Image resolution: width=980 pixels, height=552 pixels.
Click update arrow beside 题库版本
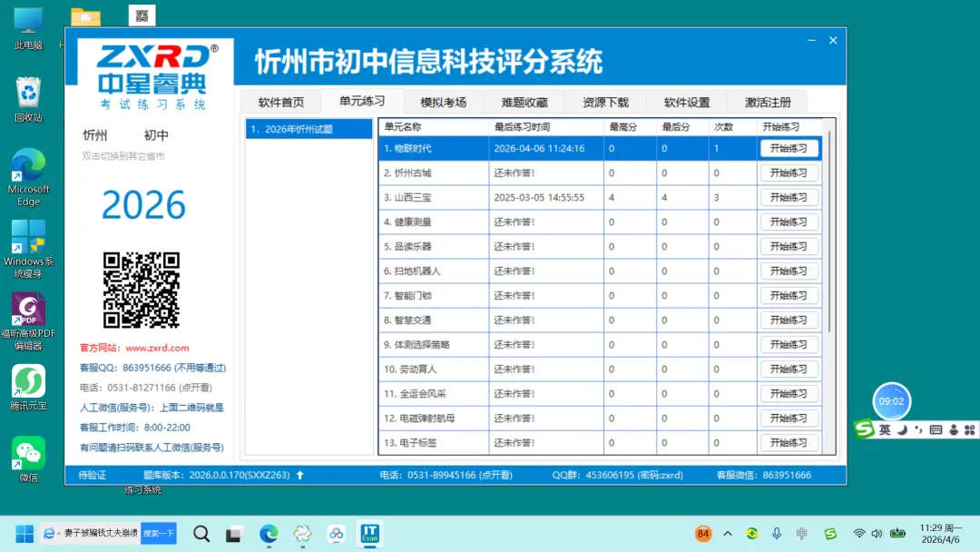[x=300, y=475]
